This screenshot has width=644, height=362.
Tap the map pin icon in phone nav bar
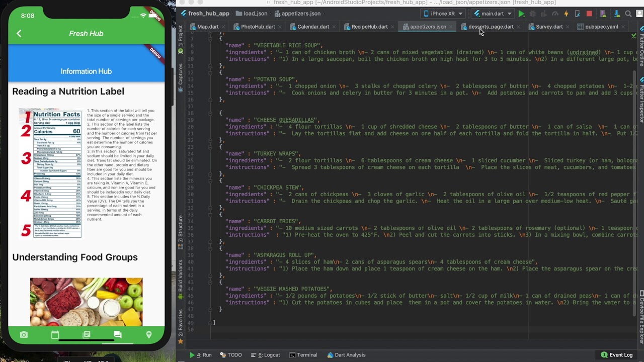[x=148, y=335]
